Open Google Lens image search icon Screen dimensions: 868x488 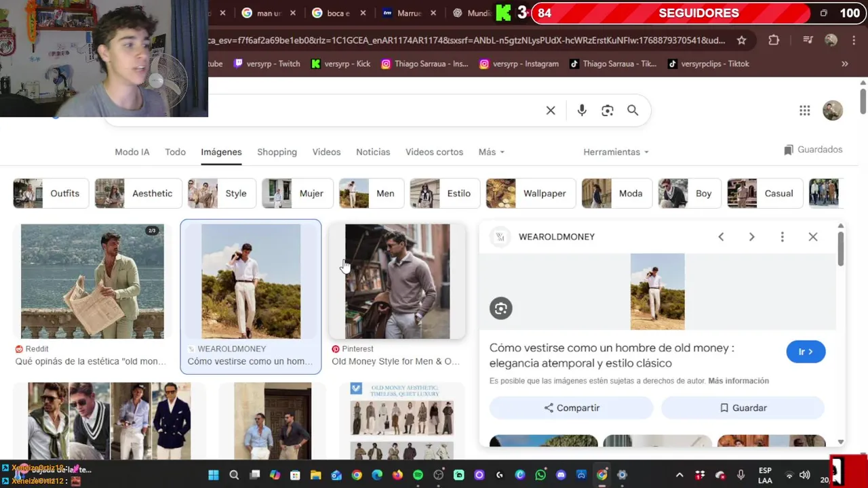coord(608,110)
